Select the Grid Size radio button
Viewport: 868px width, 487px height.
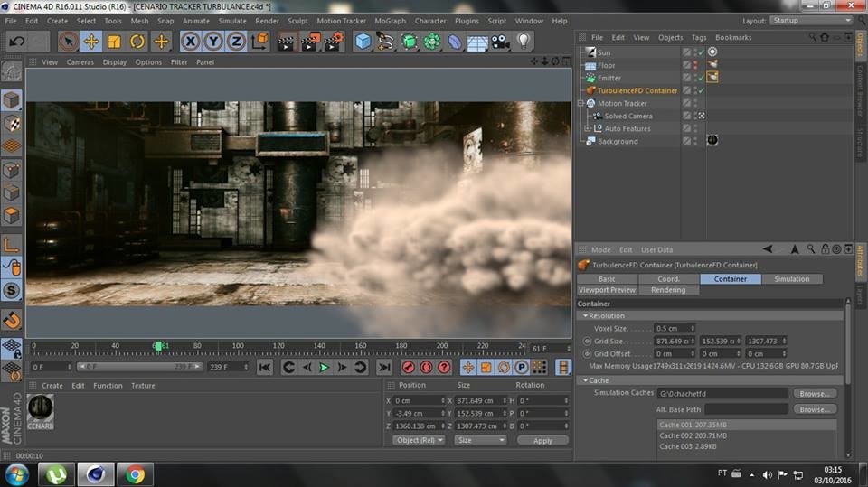coord(587,342)
